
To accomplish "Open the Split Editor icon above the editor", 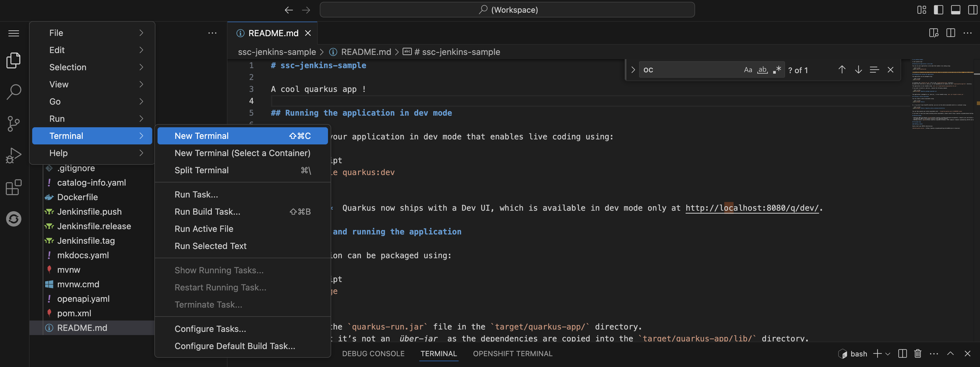I will click(x=950, y=33).
